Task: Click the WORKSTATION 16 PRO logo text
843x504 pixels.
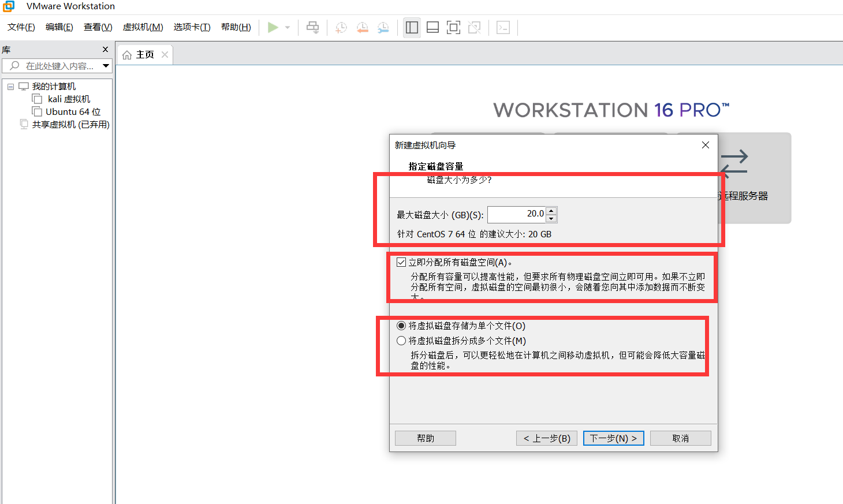Action: coord(611,110)
